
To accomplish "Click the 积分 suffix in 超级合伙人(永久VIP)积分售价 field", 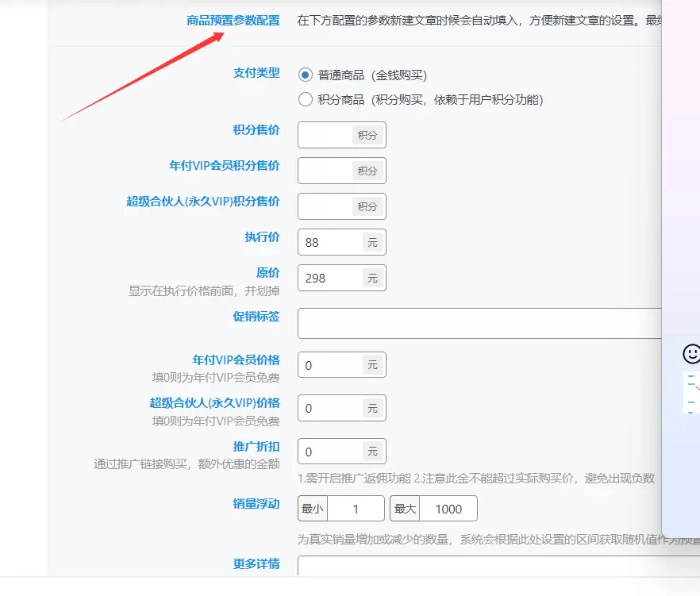I will [367, 206].
